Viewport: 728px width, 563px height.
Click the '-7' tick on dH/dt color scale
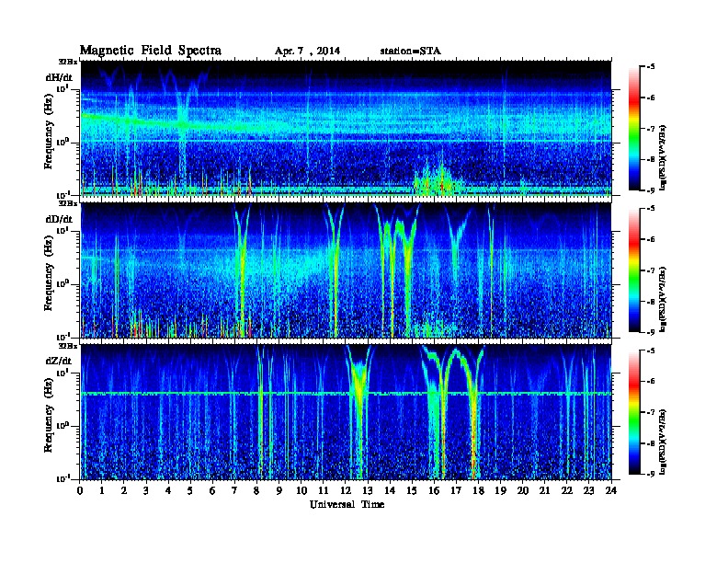pyautogui.click(x=650, y=129)
